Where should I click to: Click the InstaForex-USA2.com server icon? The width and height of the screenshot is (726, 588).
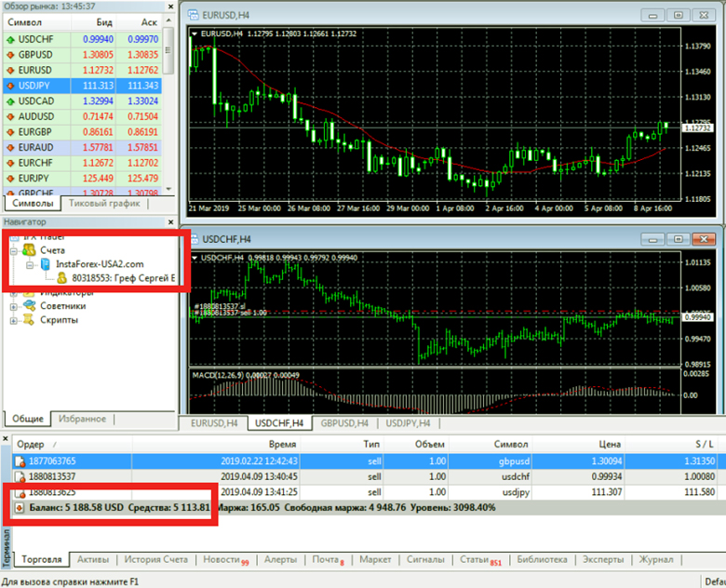47,263
